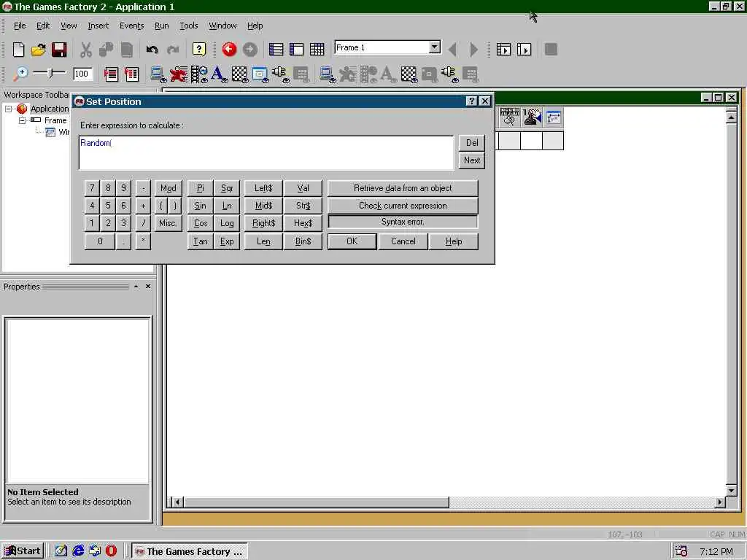The width and height of the screenshot is (747, 560).
Task: Click the zoom magnifier icon
Action: [x=20, y=74]
